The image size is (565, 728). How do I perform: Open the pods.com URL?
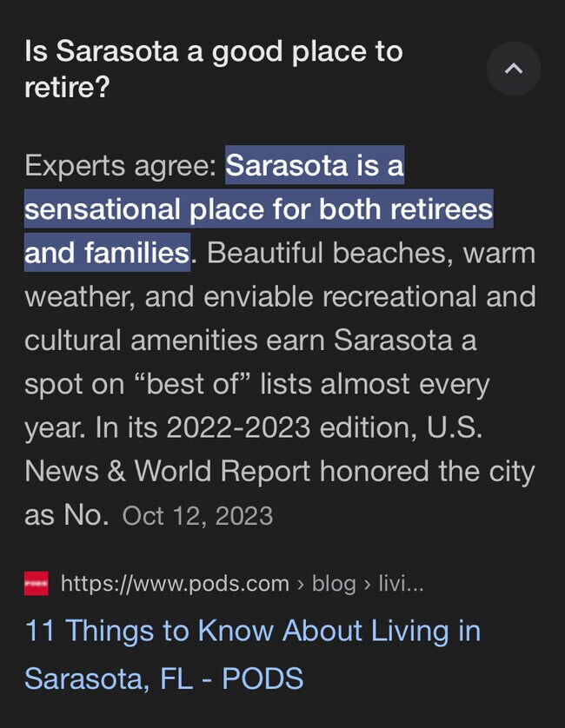174,584
